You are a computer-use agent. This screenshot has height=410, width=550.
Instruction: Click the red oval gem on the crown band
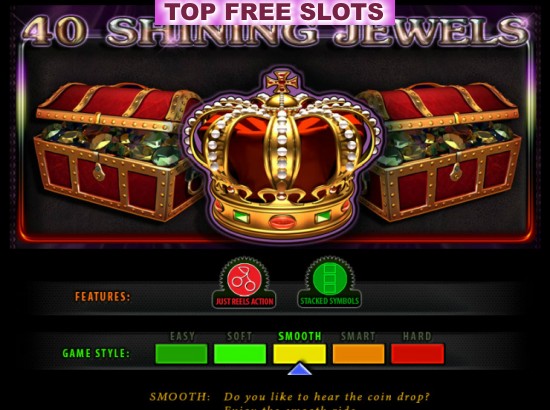pos(283,222)
